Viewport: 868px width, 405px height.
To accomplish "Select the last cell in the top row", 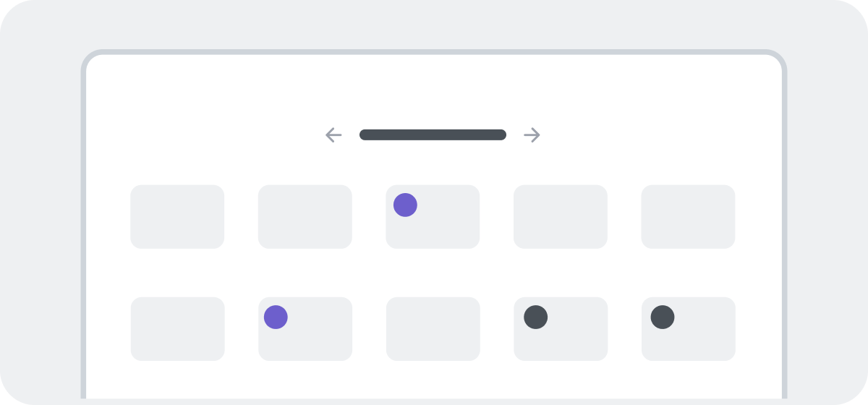I will pos(688,217).
